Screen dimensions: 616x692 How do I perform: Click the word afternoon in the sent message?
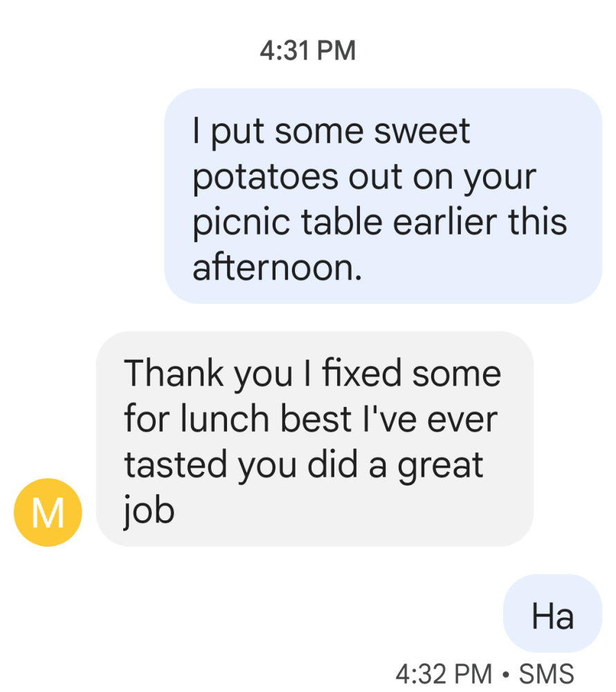coord(277,267)
